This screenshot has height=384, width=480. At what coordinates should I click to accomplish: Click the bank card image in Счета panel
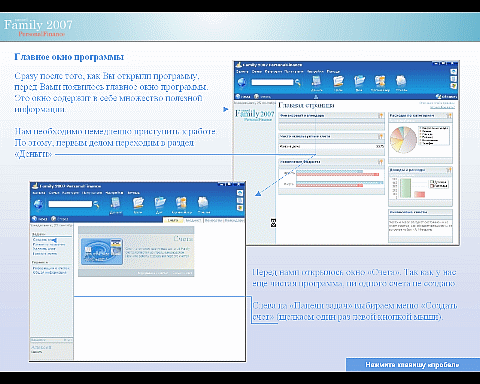102,251
